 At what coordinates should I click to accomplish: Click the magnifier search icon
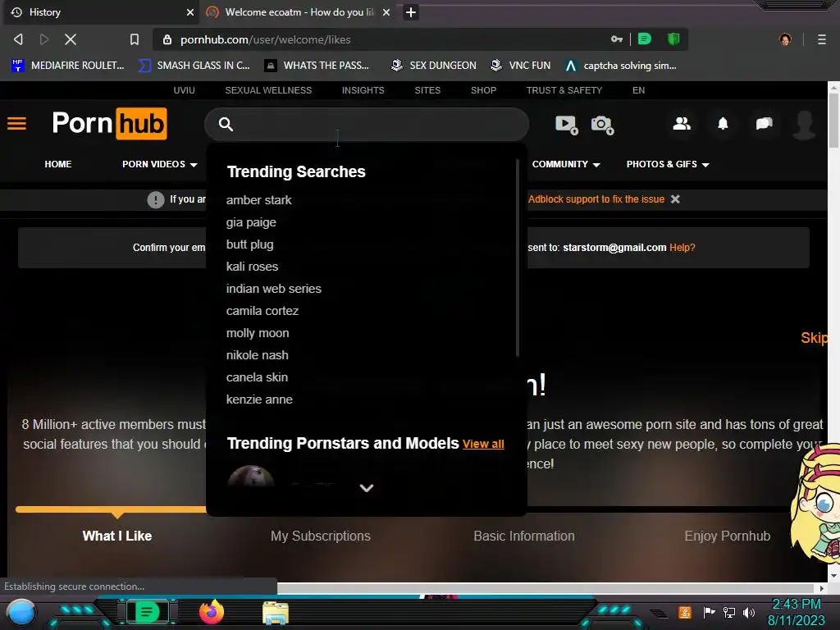pyautogui.click(x=226, y=125)
